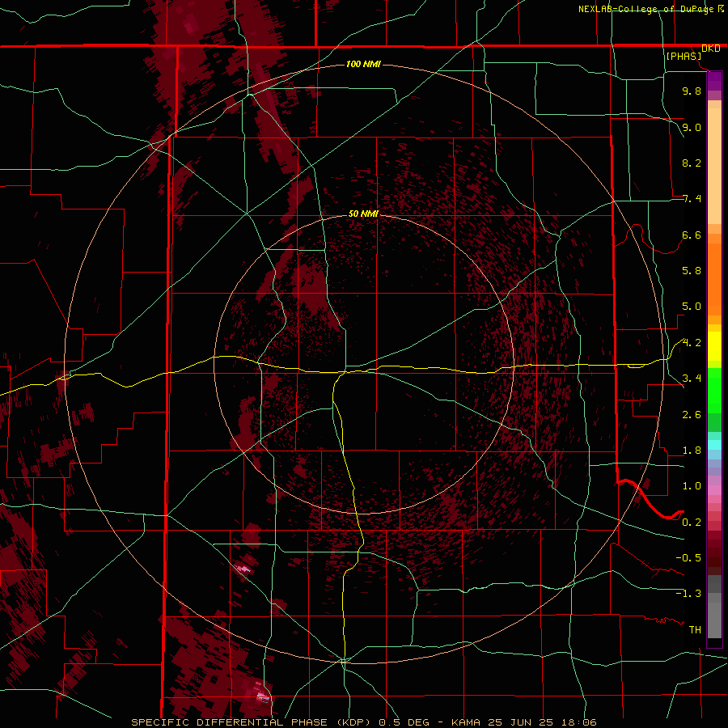Image resolution: width=728 pixels, height=728 pixels.
Task: Click the TH legend label
Action: (695, 630)
